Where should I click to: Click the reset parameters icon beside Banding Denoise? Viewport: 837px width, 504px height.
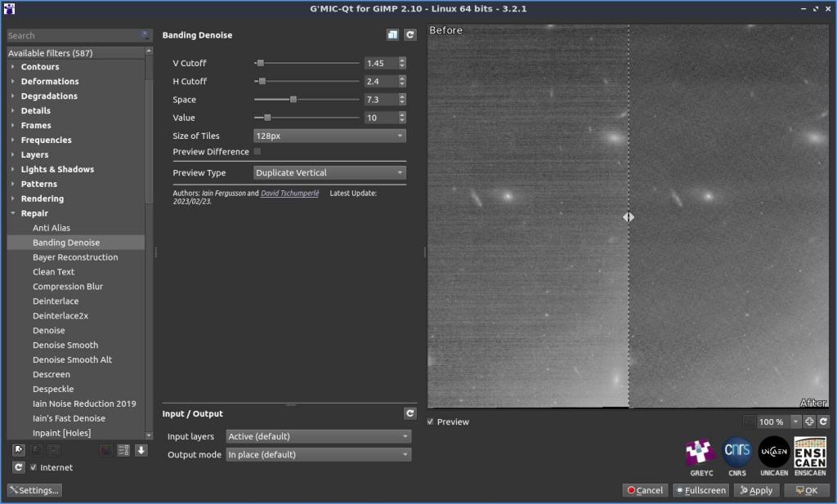click(410, 35)
